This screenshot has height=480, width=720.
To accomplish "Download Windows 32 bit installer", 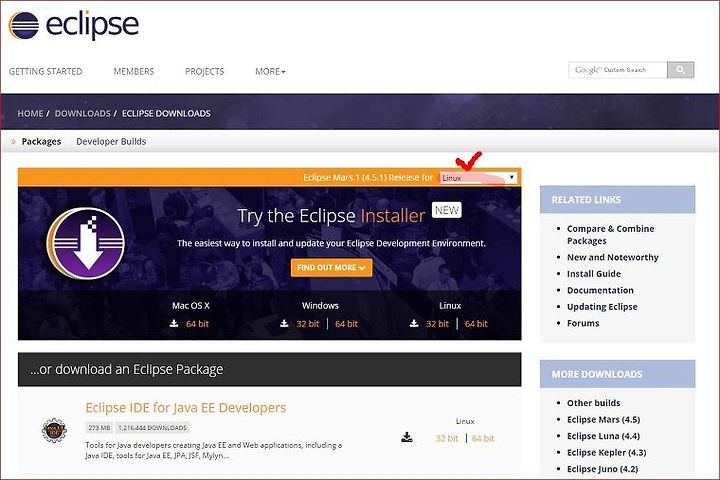I will point(308,324).
